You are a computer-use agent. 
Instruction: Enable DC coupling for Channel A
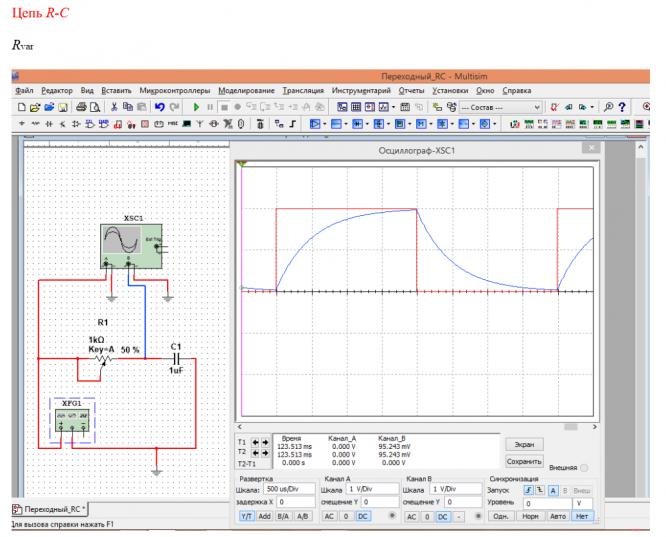coord(363,516)
